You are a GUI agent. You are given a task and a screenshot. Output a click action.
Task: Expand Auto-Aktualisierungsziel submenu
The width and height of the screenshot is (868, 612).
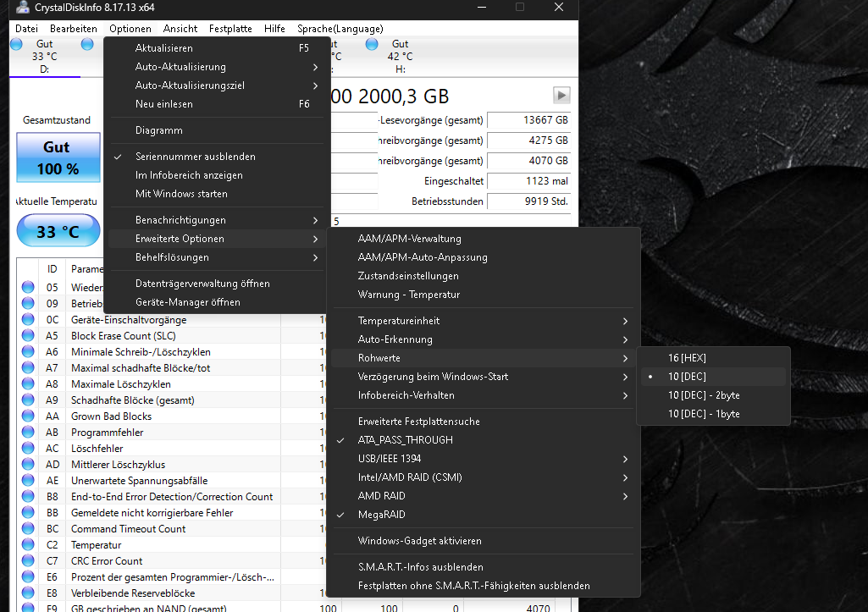coord(217,85)
